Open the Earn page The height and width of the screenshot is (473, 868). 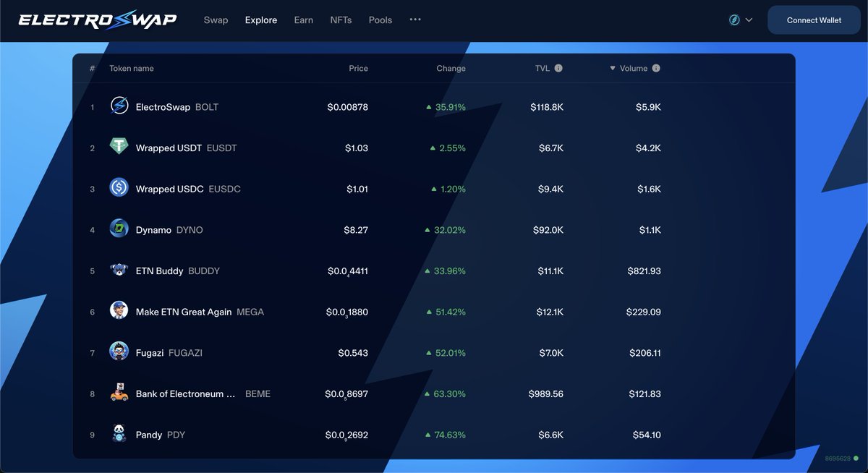point(304,20)
